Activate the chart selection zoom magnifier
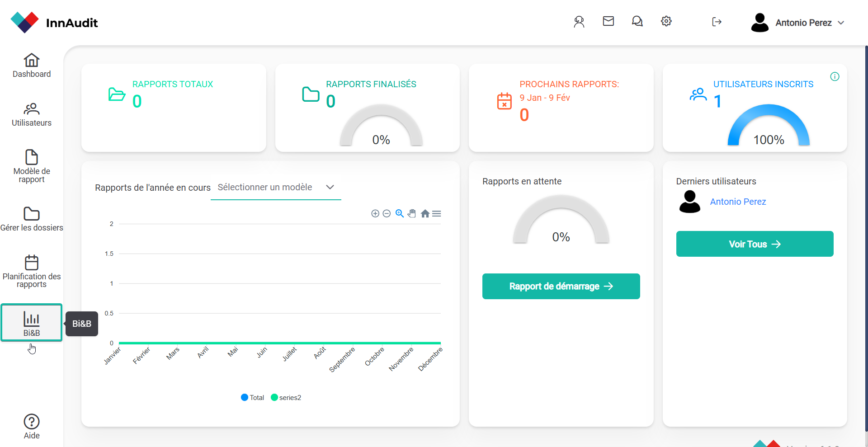This screenshot has width=868, height=447. tap(400, 214)
